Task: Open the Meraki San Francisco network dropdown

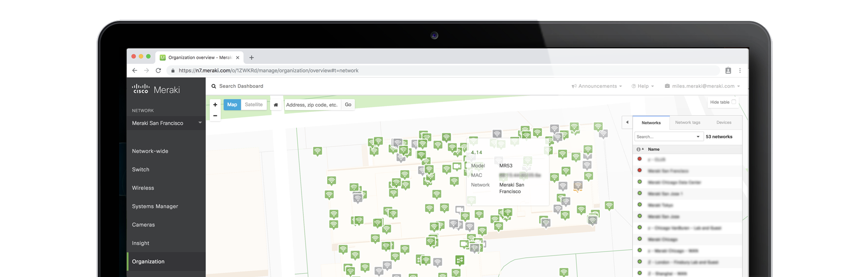Action: point(167,123)
